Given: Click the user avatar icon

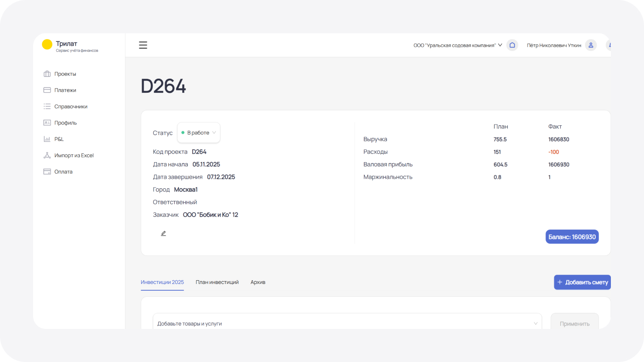Looking at the screenshot, I should pos(591,45).
